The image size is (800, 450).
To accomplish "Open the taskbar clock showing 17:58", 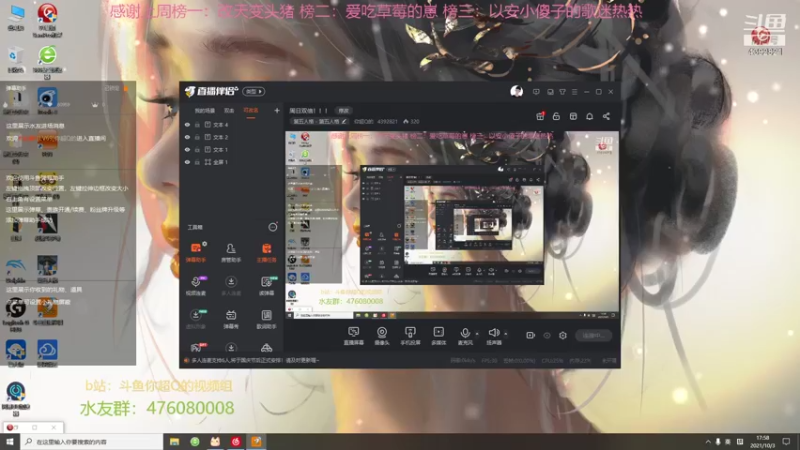I will pos(762,442).
